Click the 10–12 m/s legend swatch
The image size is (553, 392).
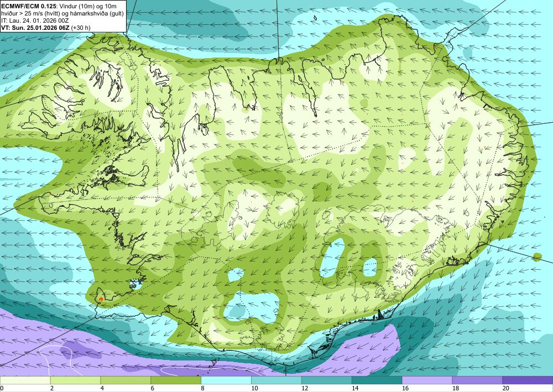point(276,380)
